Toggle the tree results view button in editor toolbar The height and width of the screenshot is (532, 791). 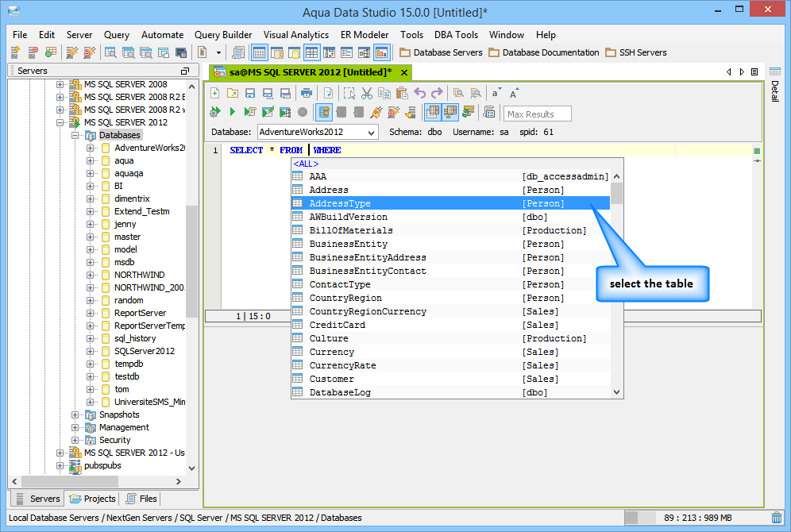450,112
